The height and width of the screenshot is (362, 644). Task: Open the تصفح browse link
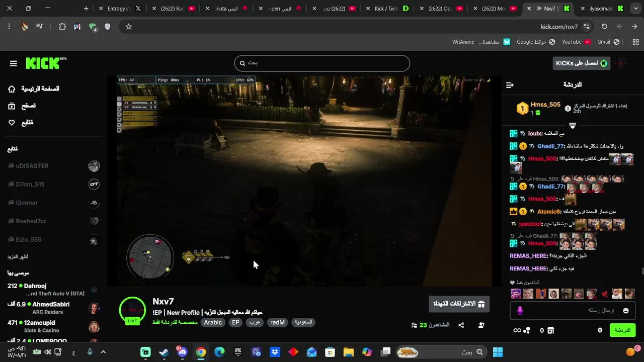(22, 106)
